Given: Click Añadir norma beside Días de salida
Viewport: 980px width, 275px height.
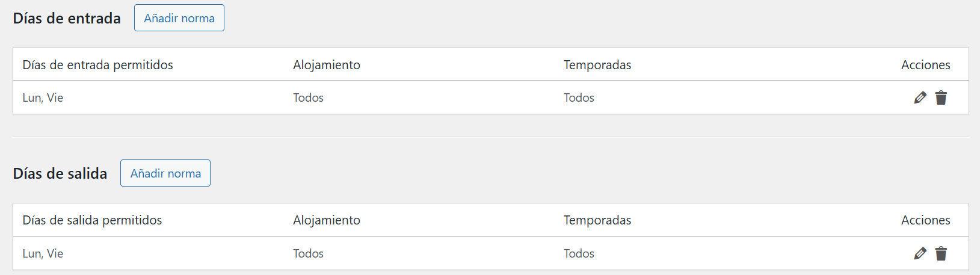Looking at the screenshot, I should pos(165,173).
